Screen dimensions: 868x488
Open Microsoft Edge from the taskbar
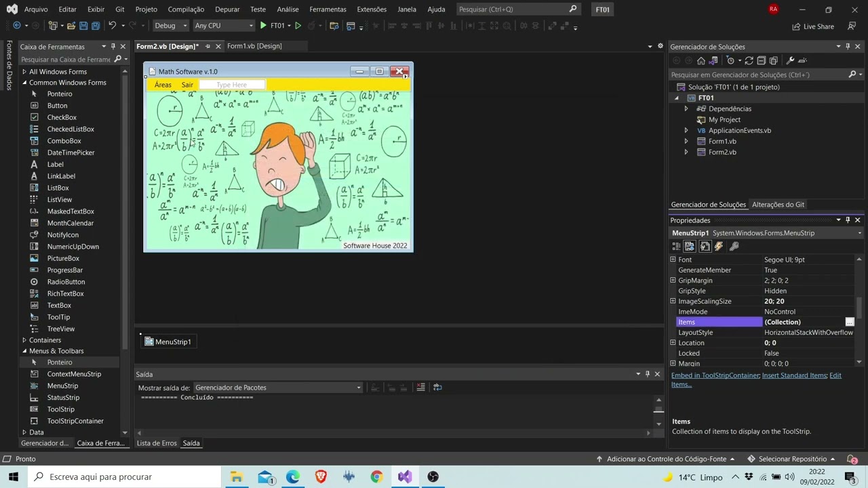(292, 476)
